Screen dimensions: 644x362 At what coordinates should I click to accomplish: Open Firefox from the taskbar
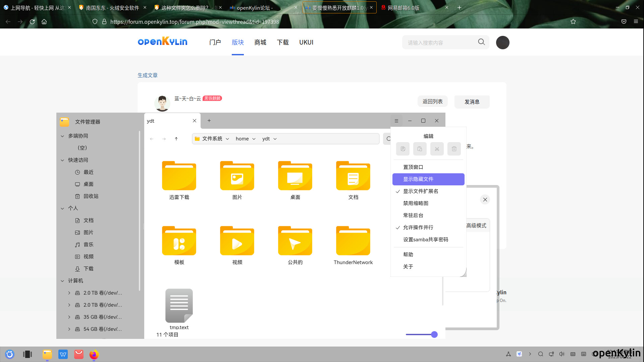(x=94, y=354)
